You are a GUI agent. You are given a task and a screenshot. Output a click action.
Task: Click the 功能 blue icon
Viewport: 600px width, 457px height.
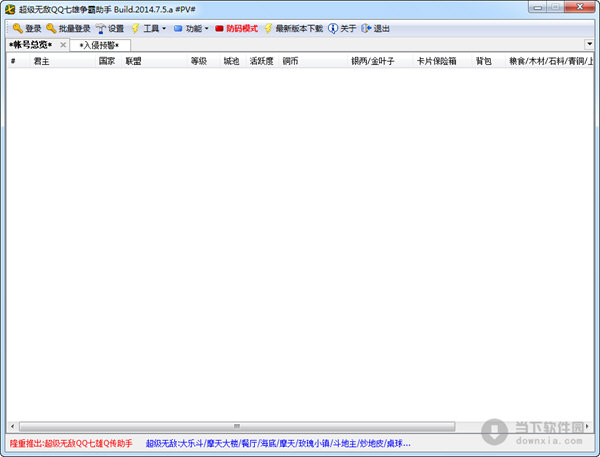[x=178, y=28]
